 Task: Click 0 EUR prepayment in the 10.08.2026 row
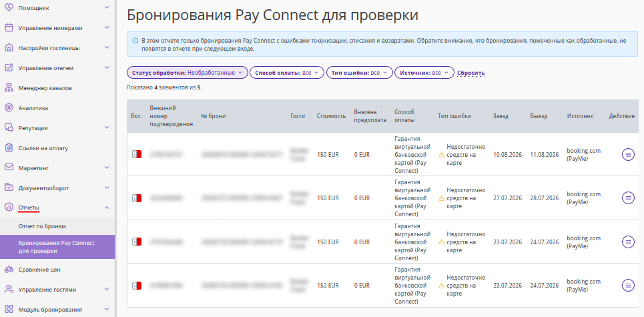pyautogui.click(x=362, y=154)
